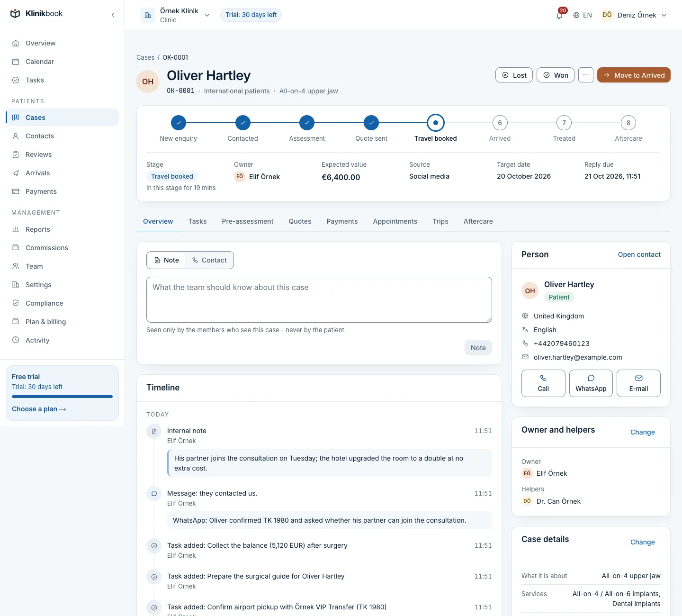The height and width of the screenshot is (616, 682).
Task: Click the E-mail contact button
Action: click(638, 383)
